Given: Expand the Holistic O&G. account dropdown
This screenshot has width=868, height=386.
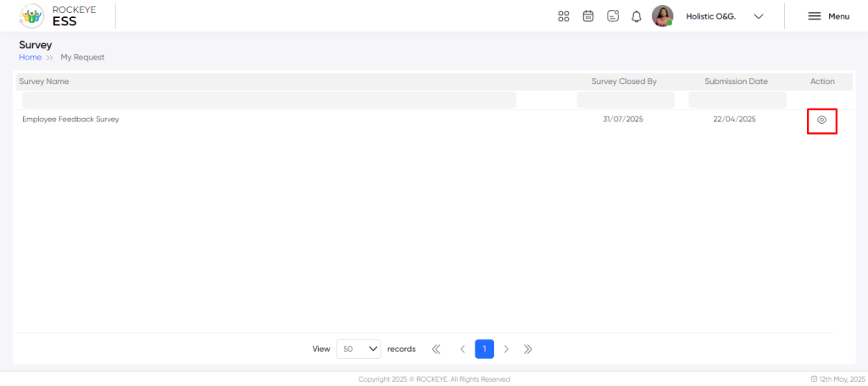Looking at the screenshot, I should point(759,17).
